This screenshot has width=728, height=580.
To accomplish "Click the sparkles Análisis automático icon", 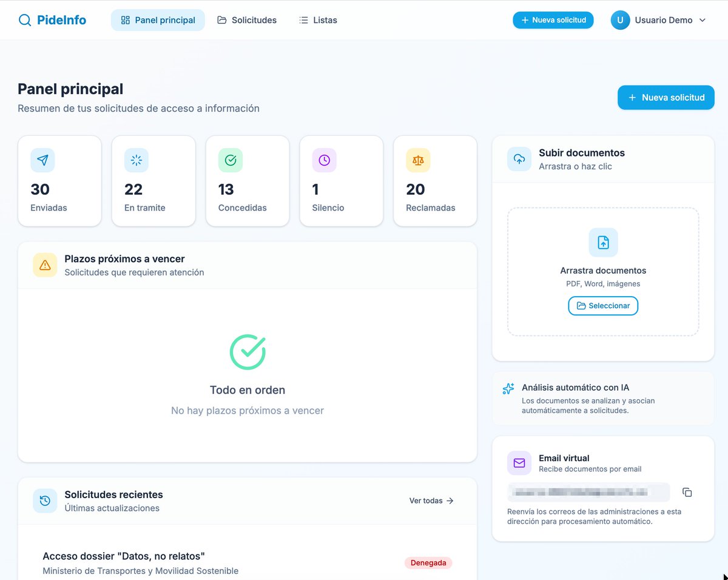I will (508, 389).
